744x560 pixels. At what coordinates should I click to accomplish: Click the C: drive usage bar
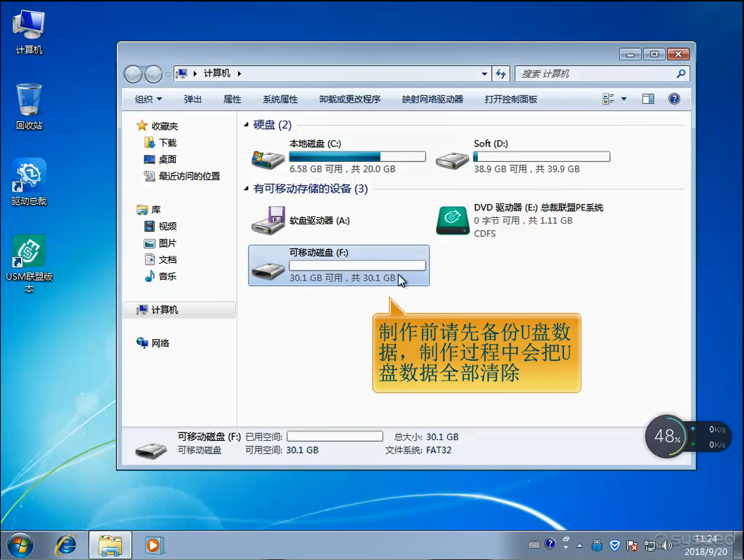(357, 156)
